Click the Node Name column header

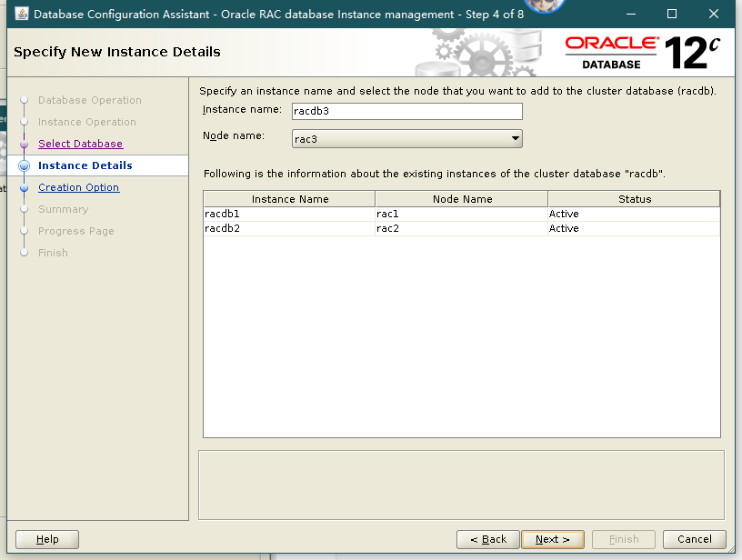(x=462, y=199)
